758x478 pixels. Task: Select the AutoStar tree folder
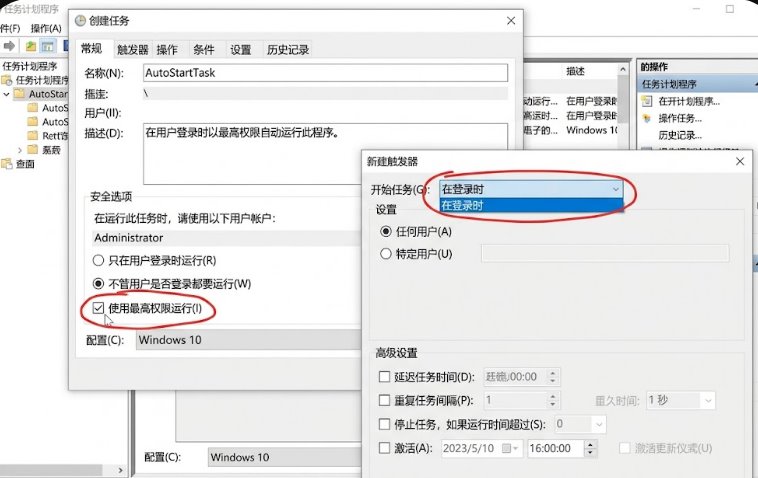click(x=48, y=94)
